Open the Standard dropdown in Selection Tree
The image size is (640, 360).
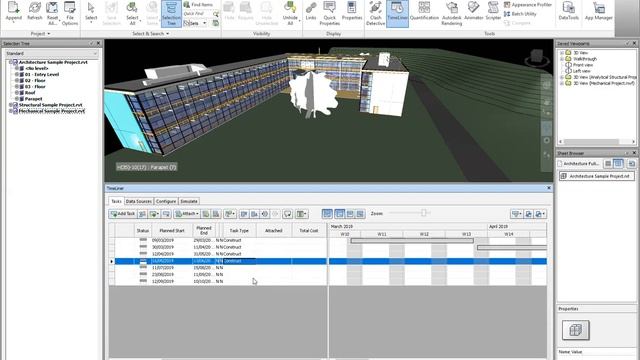tap(51, 53)
